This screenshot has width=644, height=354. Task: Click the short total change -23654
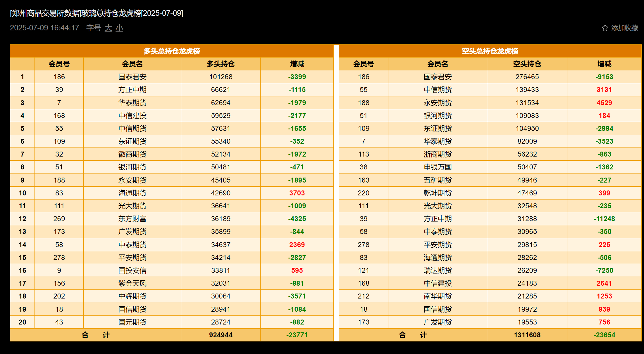(604, 335)
